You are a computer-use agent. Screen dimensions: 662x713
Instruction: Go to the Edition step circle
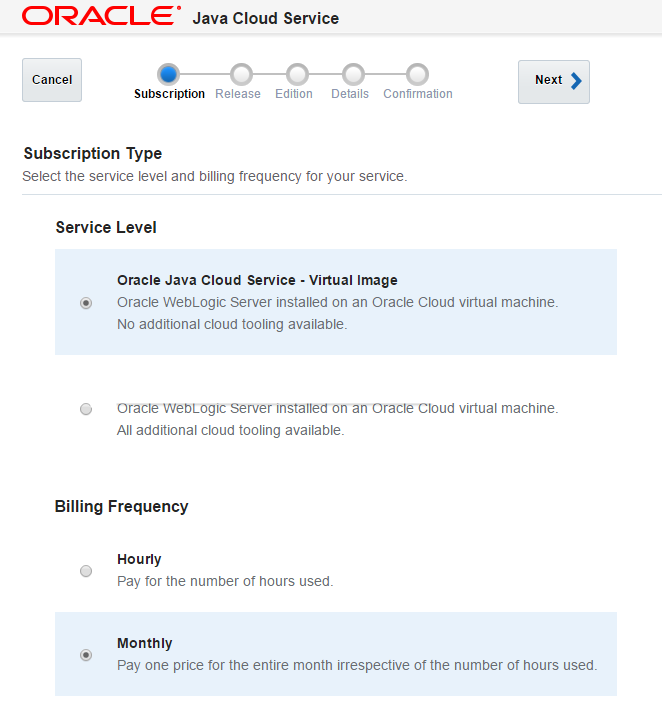(297, 74)
